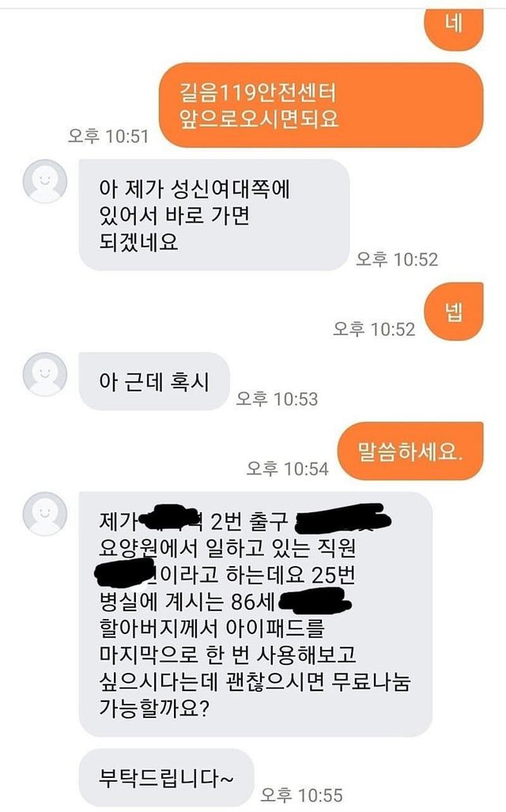Image resolution: width=506 pixels, height=812 pixels.
Task: Tap the orange '넵' reply bubble
Action: [454, 312]
